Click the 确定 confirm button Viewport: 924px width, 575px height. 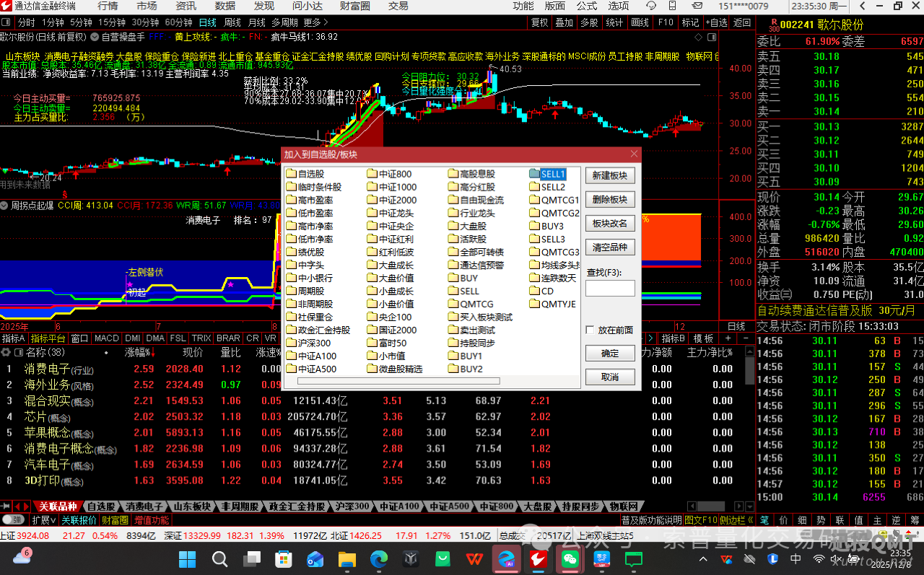tap(609, 353)
